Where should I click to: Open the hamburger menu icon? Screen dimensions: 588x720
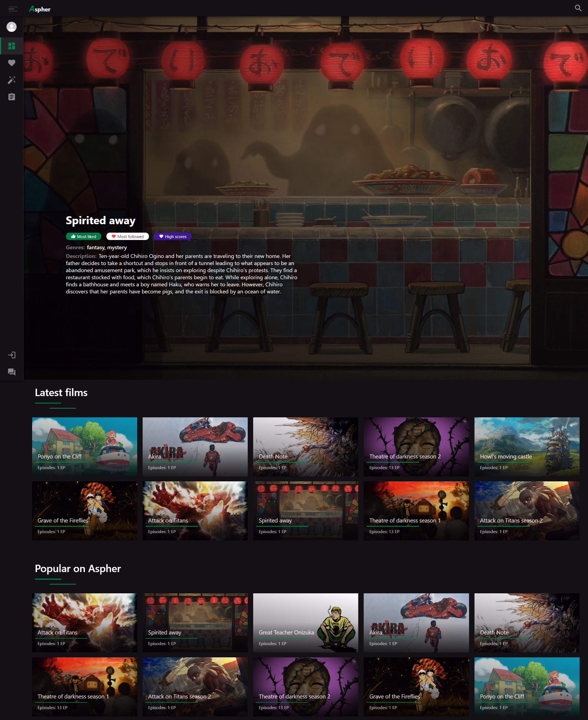13,9
